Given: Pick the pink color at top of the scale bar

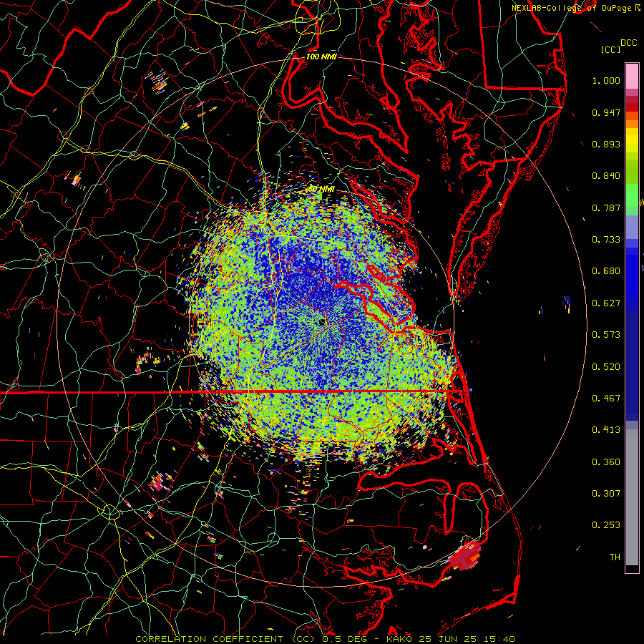Looking at the screenshot, I should [632, 77].
